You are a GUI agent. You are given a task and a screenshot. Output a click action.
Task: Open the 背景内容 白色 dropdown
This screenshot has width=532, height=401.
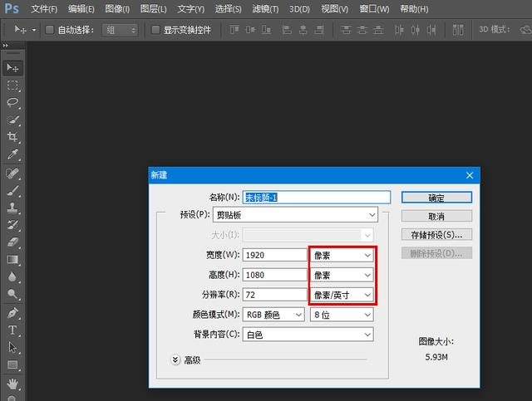tap(308, 335)
